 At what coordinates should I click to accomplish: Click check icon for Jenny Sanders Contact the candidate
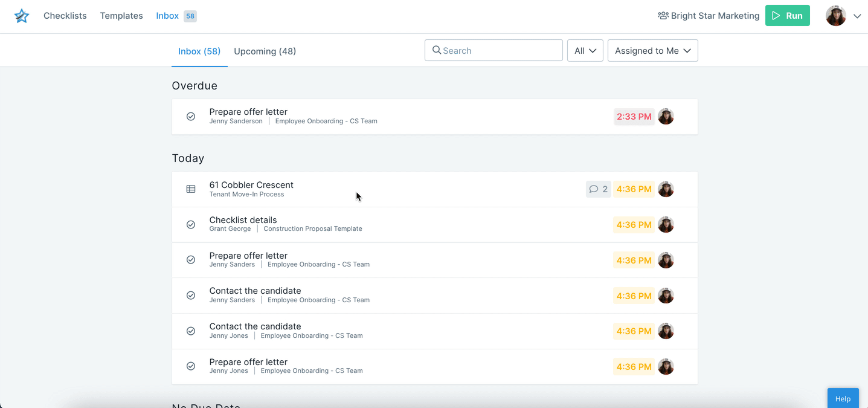click(191, 296)
